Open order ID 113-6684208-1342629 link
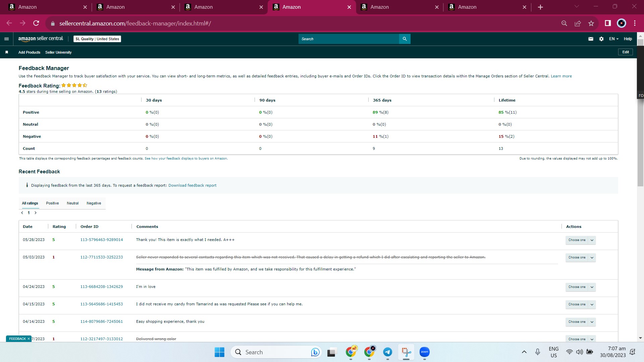 coord(102,287)
